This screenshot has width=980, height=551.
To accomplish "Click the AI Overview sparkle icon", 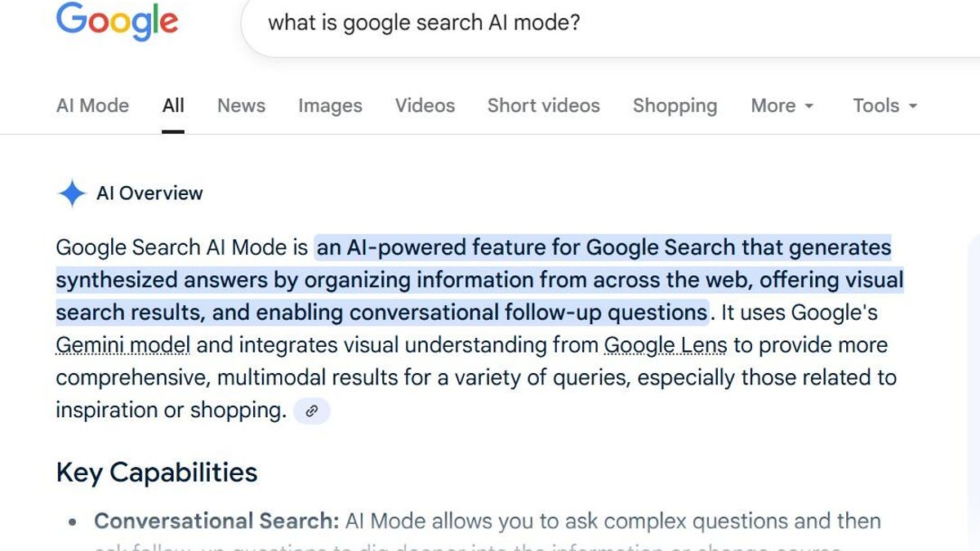I will (x=72, y=193).
